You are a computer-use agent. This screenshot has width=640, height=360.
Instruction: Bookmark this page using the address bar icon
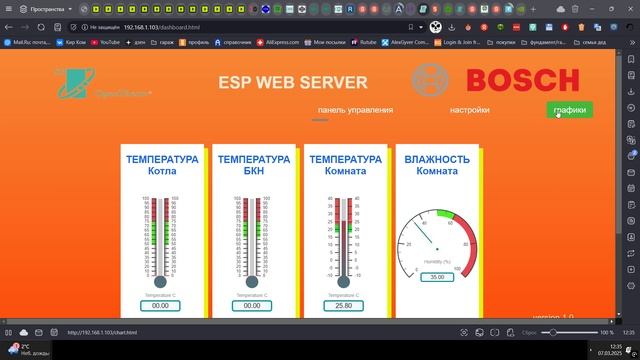[411, 27]
